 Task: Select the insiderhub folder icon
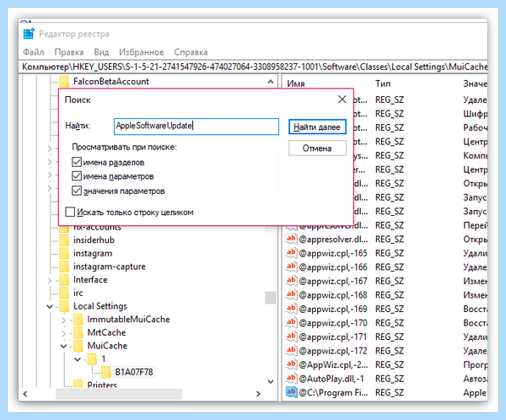click(64, 240)
